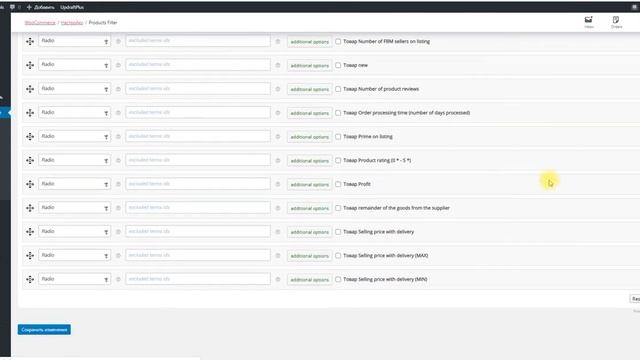The height and width of the screenshot is (360, 640).
Task: Check the 'Товар Profit' checkbox
Action: [338, 184]
